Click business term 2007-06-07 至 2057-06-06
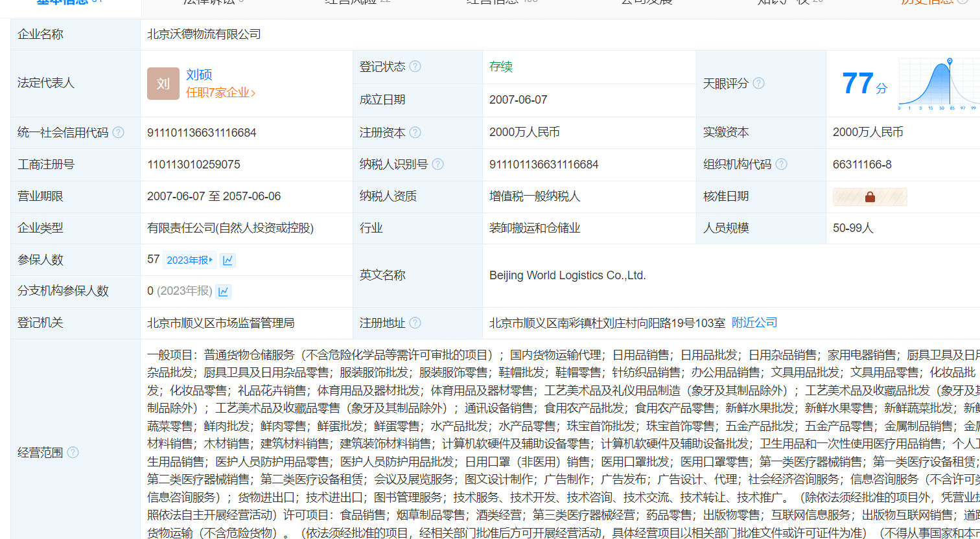The image size is (980, 539). (x=214, y=196)
